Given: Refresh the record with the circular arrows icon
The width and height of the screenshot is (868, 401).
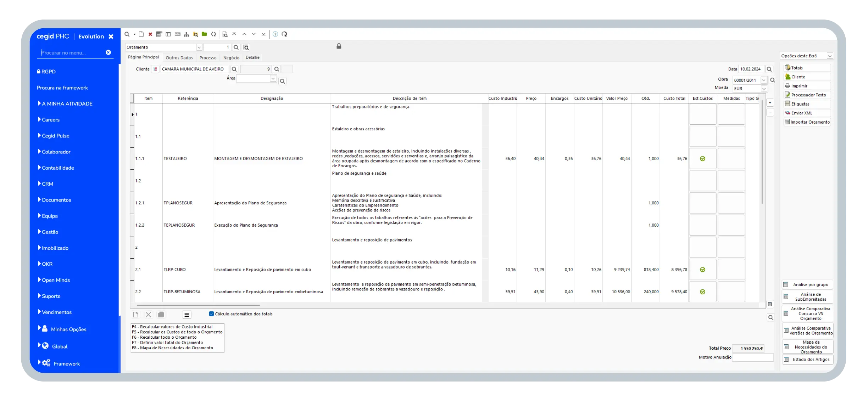Looking at the screenshot, I should click(213, 34).
